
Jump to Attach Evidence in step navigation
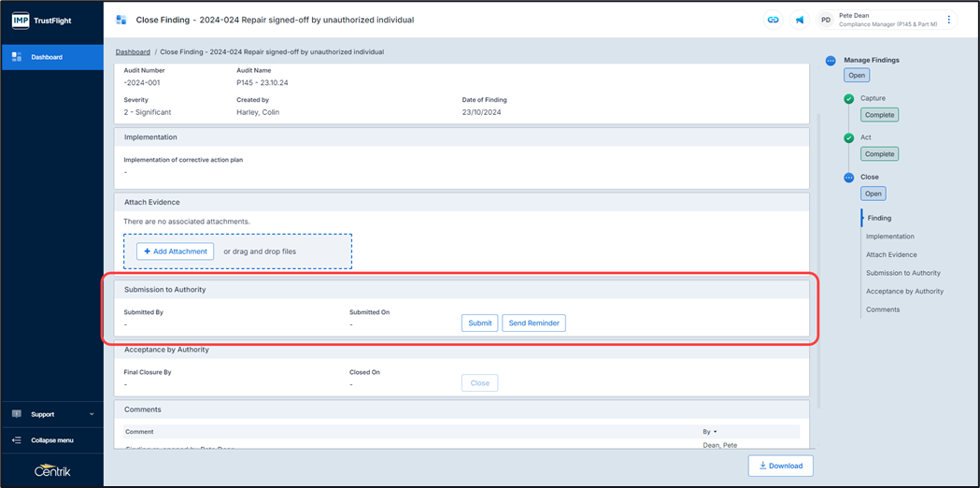coord(891,254)
